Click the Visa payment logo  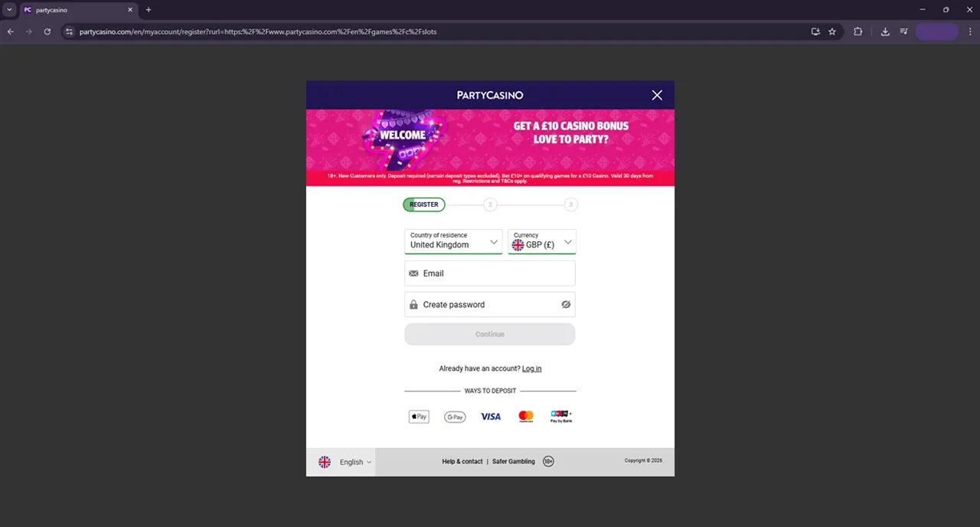(490, 417)
